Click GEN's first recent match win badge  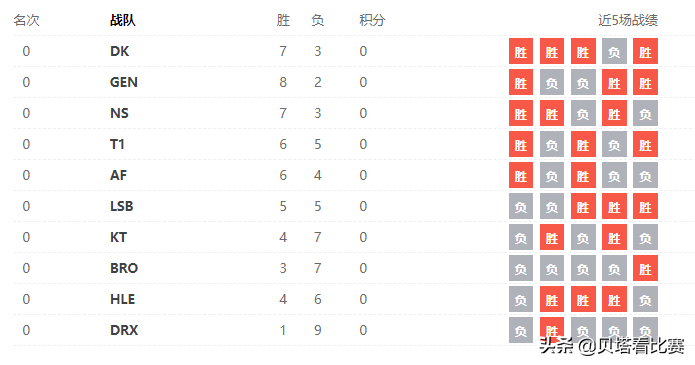pyautogui.click(x=521, y=82)
